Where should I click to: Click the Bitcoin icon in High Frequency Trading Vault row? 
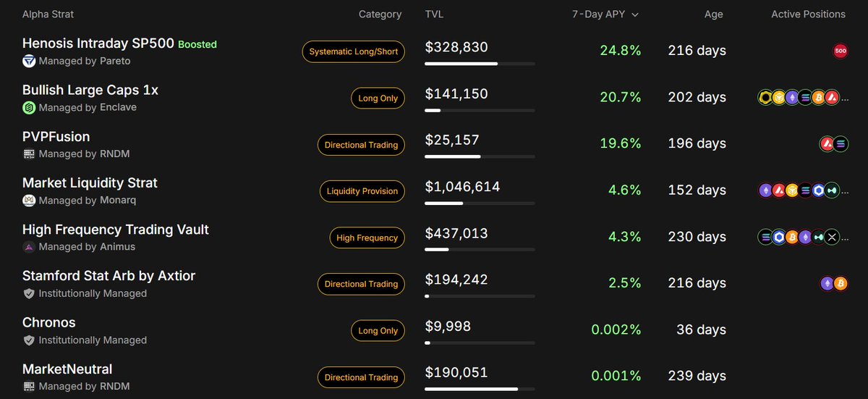tap(792, 237)
